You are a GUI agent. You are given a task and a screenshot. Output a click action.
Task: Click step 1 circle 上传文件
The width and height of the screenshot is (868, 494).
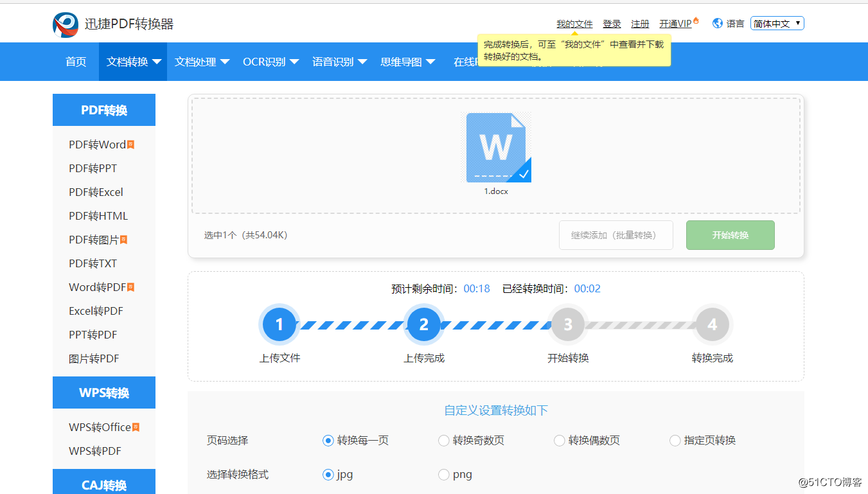pyautogui.click(x=279, y=325)
